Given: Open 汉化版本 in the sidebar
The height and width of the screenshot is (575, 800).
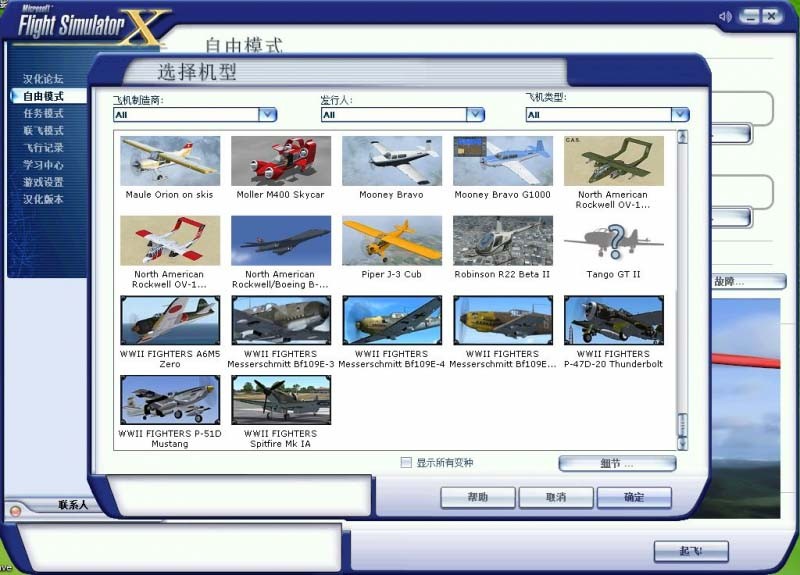Looking at the screenshot, I should point(43,199).
